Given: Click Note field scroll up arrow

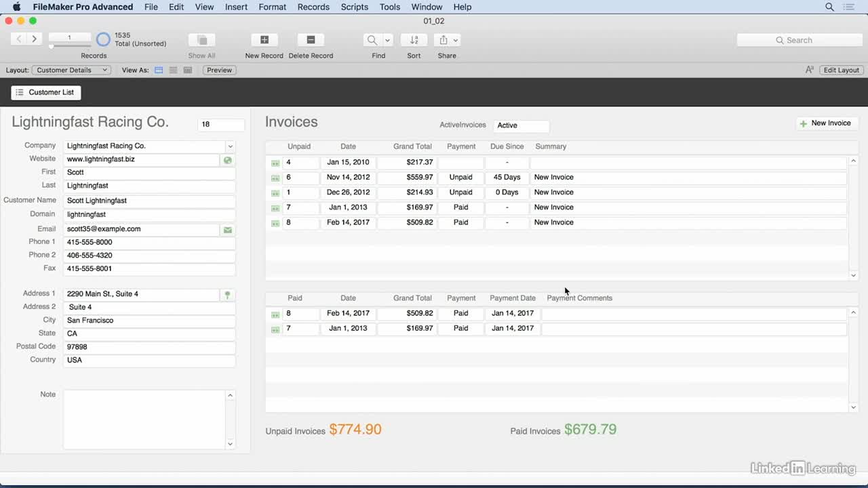Looking at the screenshot, I should click(230, 395).
